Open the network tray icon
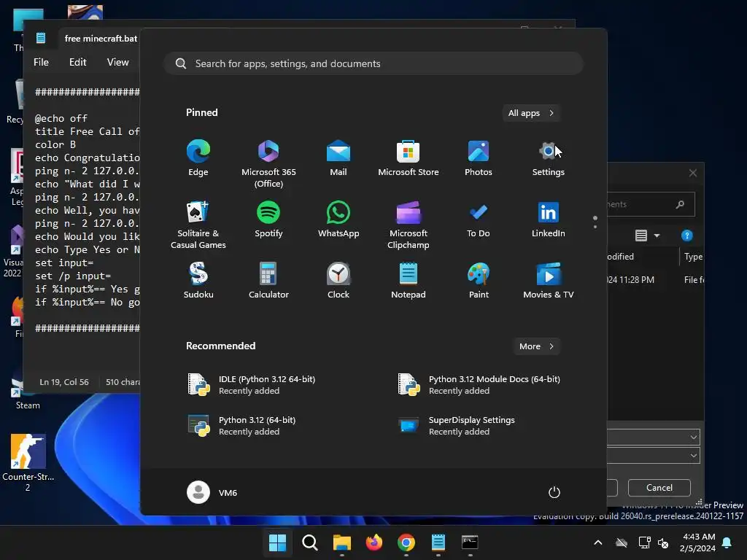This screenshot has width=747, height=560. (x=644, y=542)
